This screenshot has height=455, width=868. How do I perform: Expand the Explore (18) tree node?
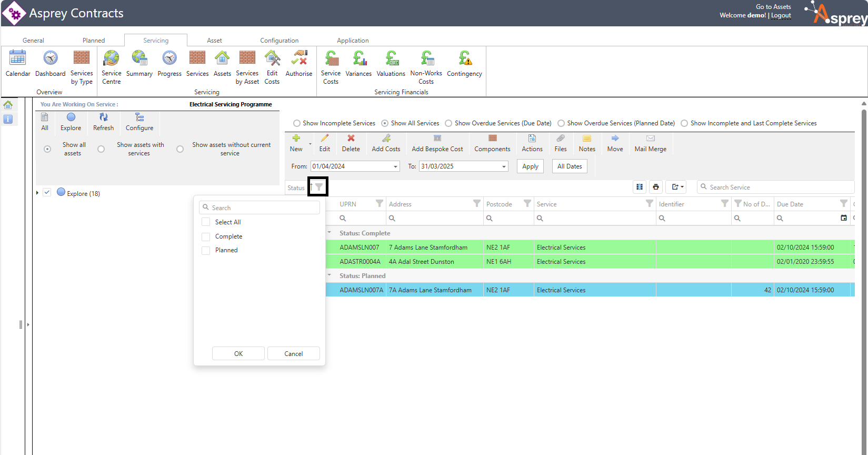pos(37,193)
